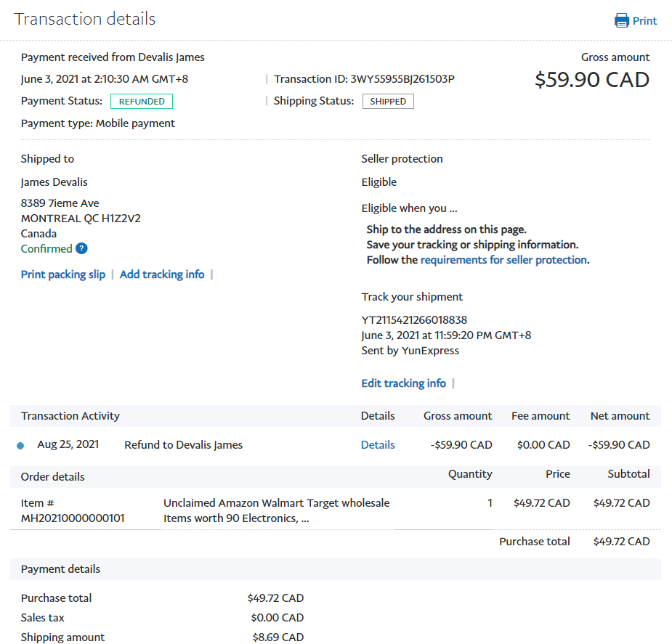
Task: Click the Print text link
Action: [644, 21]
